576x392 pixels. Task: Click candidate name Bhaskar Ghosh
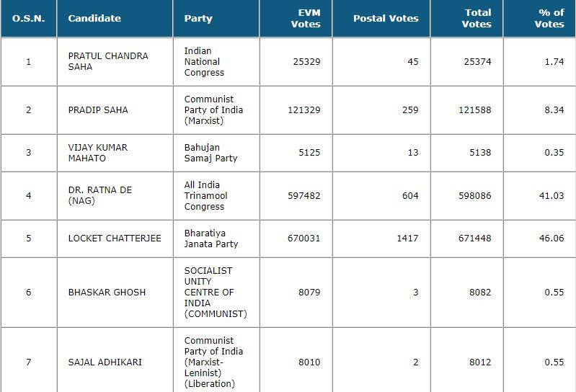pos(107,293)
